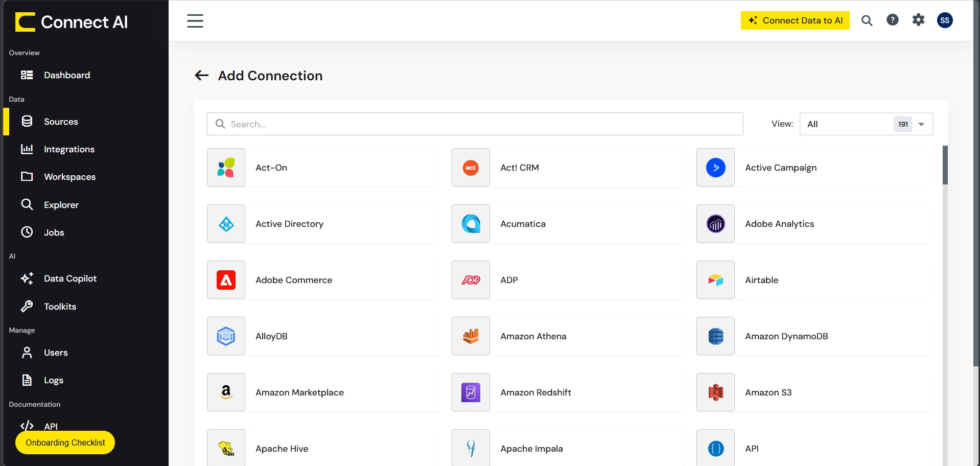Select the Apache Hive connector name
This screenshot has height=466, width=980.
coord(282,449)
